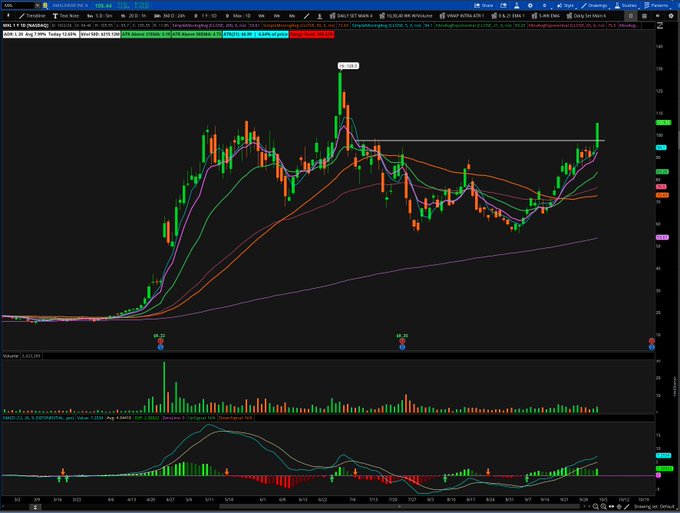Open the Drawing set: Default selector
The width and height of the screenshot is (680, 513).
(654, 506)
